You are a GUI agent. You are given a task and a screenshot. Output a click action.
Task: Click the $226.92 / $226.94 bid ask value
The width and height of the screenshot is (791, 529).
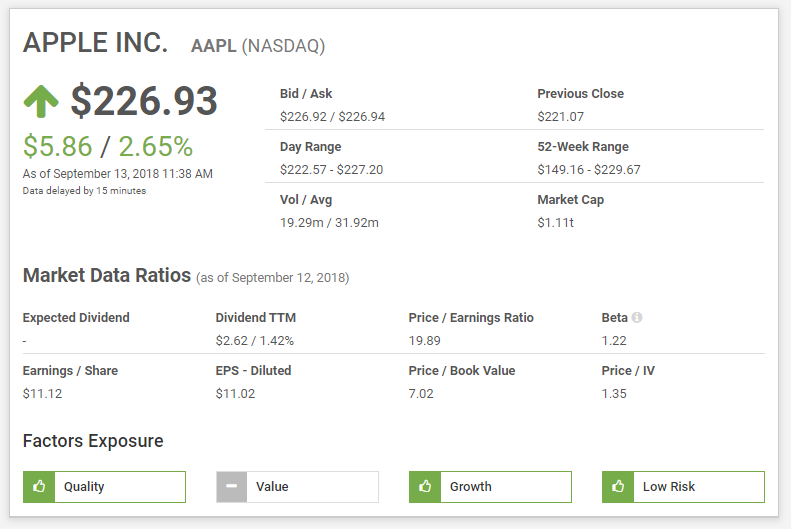332,117
